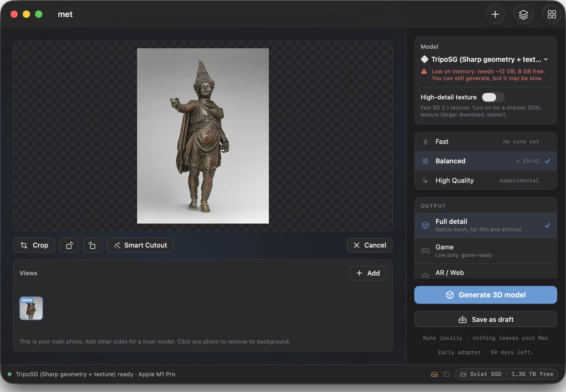
Task: Click the Full detail cube icon
Action: click(426, 225)
